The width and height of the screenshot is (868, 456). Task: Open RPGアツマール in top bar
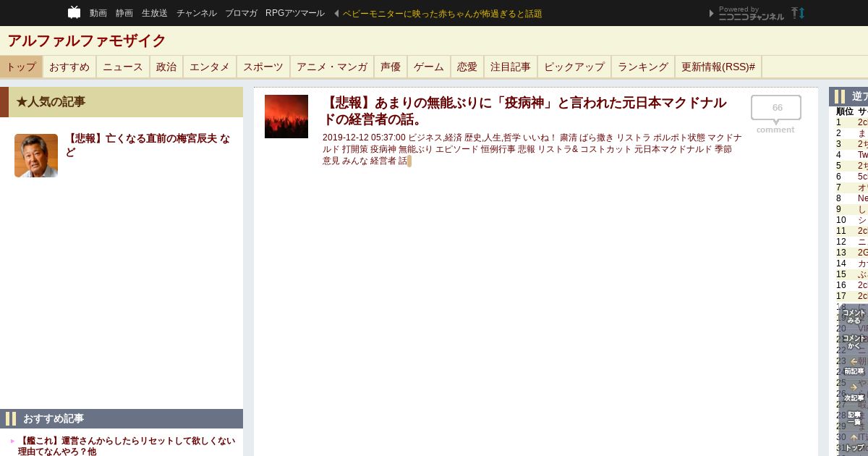click(295, 13)
